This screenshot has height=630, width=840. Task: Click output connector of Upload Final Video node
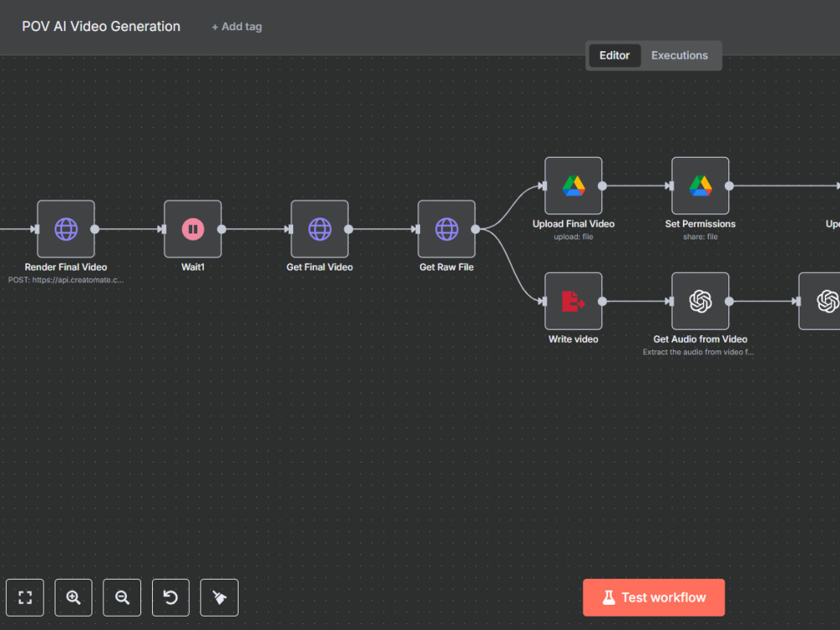tap(602, 186)
